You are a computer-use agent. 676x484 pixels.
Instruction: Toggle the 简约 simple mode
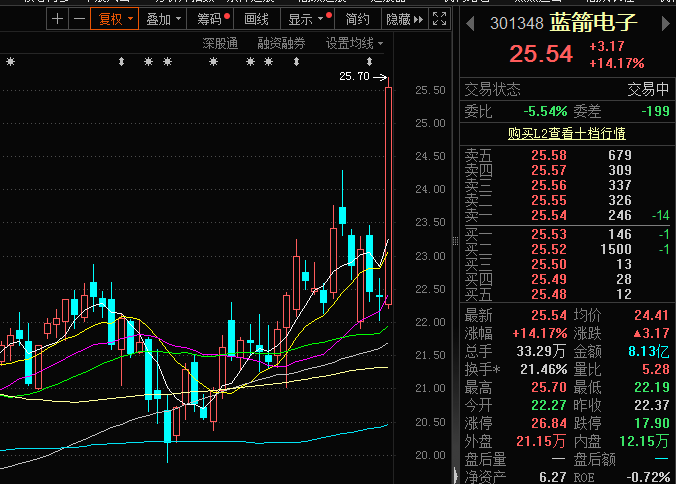tap(357, 19)
